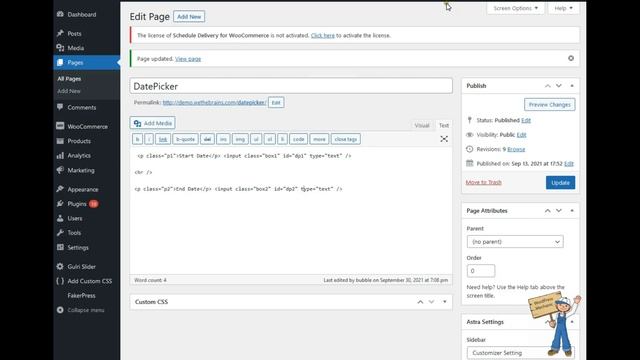Screen dimensions: 640x360
Task: Open the WooCommerce menu
Action: tap(87, 127)
